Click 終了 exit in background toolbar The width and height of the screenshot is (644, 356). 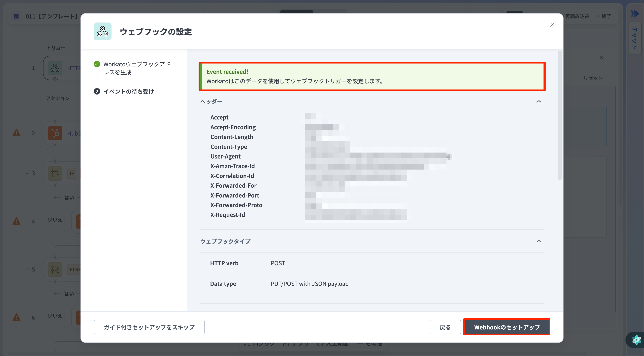(604, 16)
